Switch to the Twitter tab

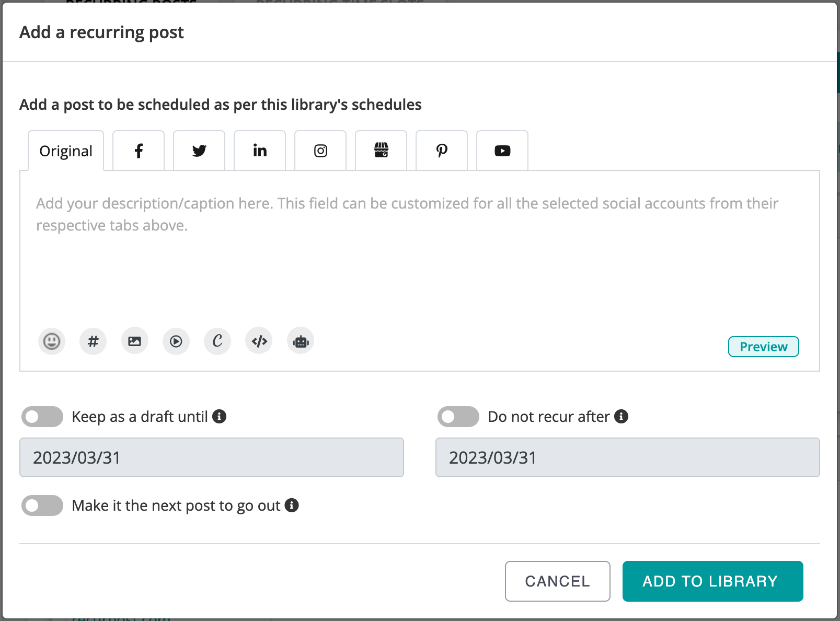point(199,151)
